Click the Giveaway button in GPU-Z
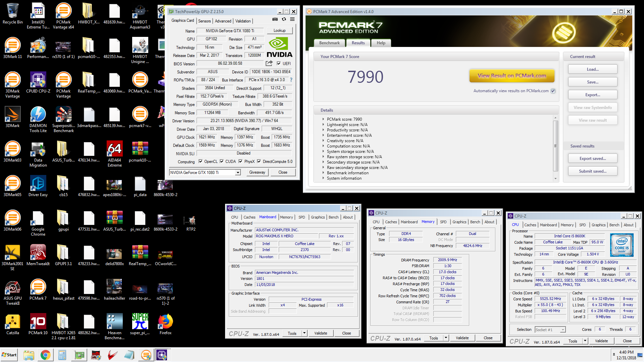 pyautogui.click(x=257, y=172)
